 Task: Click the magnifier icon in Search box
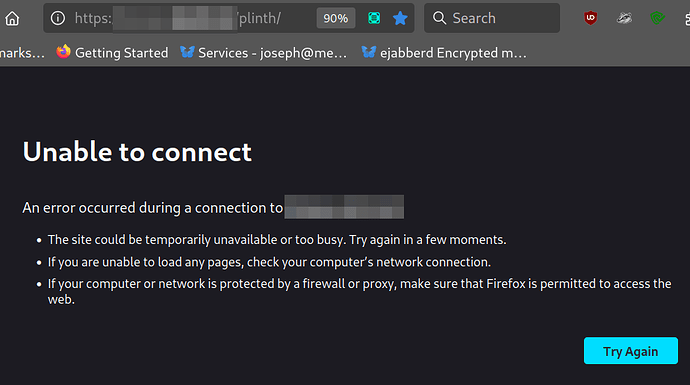point(439,18)
